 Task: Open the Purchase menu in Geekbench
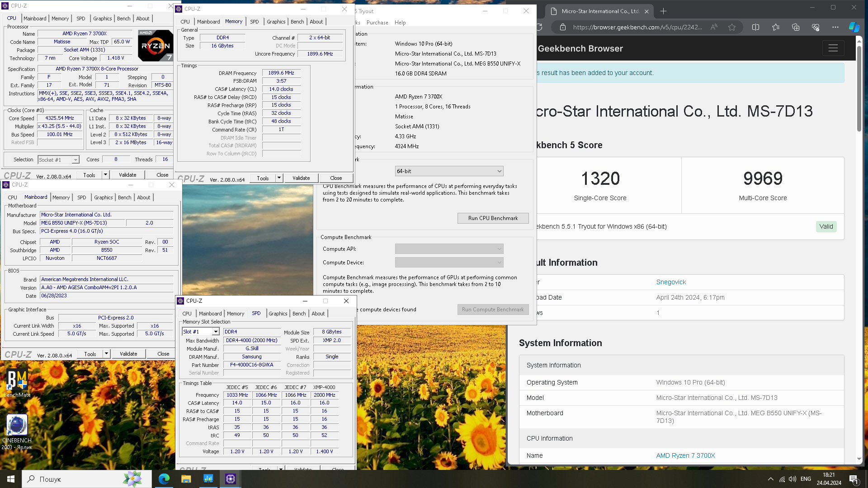click(x=377, y=23)
